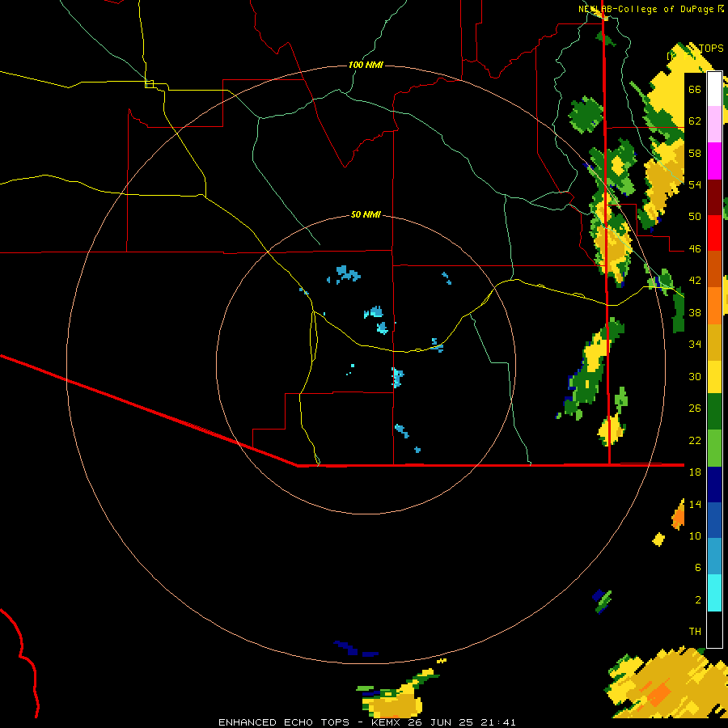The width and height of the screenshot is (728, 728).
Task: Click the legend value "18"
Action: (695, 472)
